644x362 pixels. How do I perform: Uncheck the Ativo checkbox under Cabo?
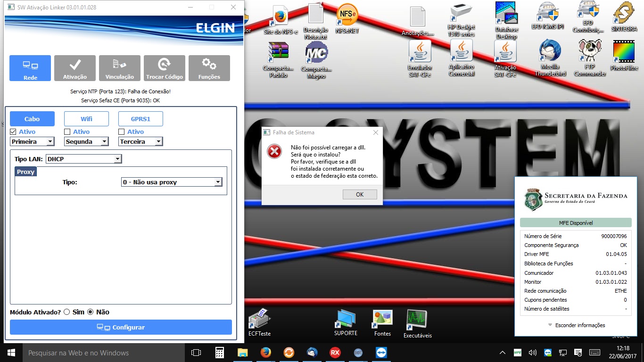tap(13, 132)
